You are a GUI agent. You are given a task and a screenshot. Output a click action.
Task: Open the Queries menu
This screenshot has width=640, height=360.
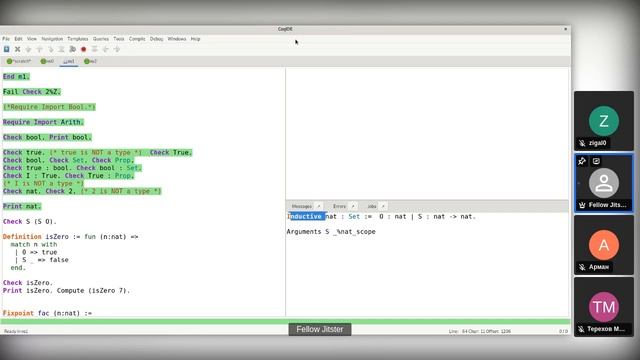[101, 39]
